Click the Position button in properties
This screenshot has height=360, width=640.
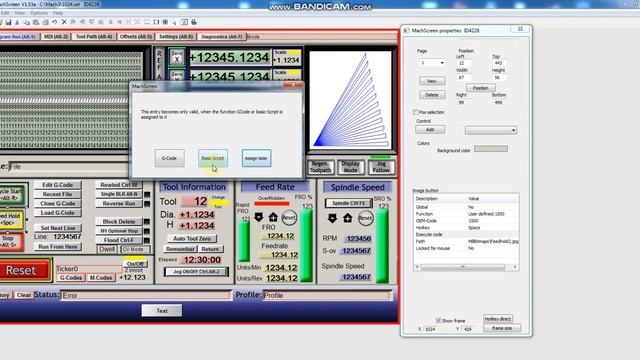pyautogui.click(x=480, y=88)
